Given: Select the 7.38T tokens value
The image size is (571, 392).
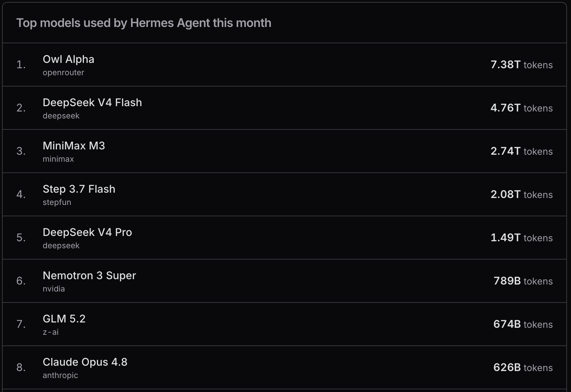Looking at the screenshot, I should pyautogui.click(x=522, y=65).
